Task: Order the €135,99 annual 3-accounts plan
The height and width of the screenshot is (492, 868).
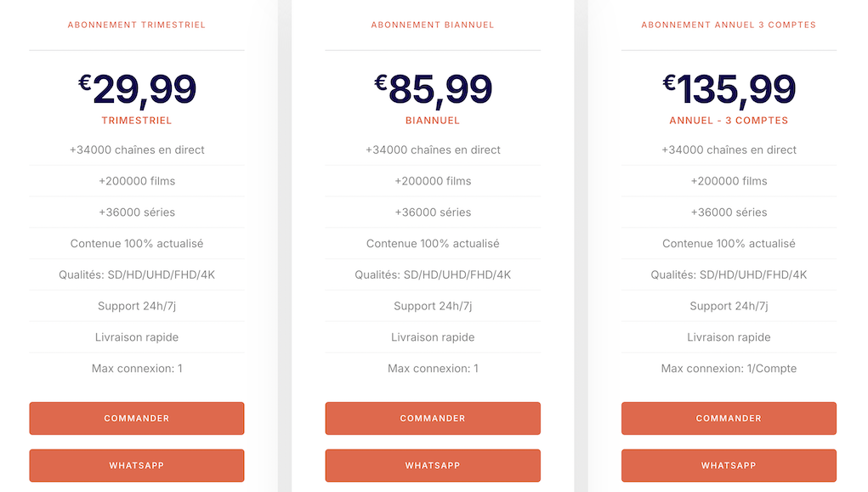Action: (729, 418)
